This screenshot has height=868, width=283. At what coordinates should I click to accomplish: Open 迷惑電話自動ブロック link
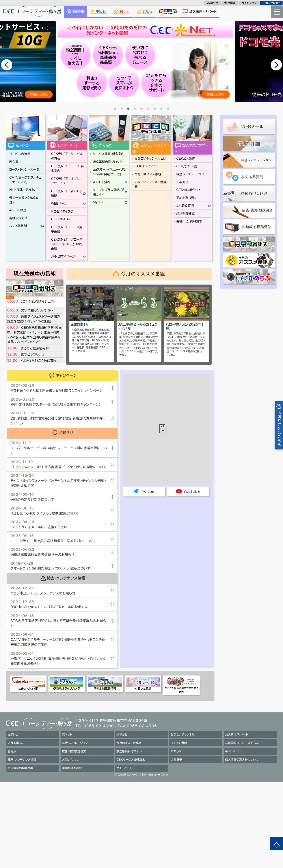coord(109,162)
